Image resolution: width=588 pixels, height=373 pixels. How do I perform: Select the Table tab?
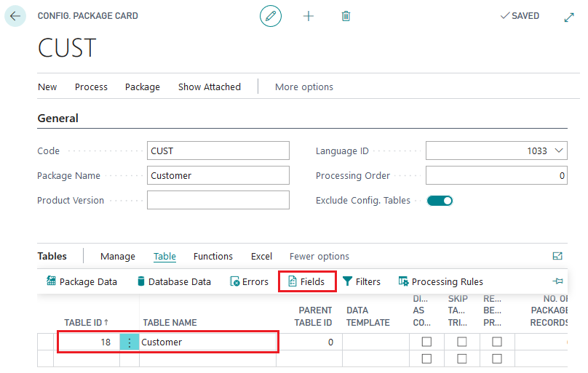pos(164,256)
